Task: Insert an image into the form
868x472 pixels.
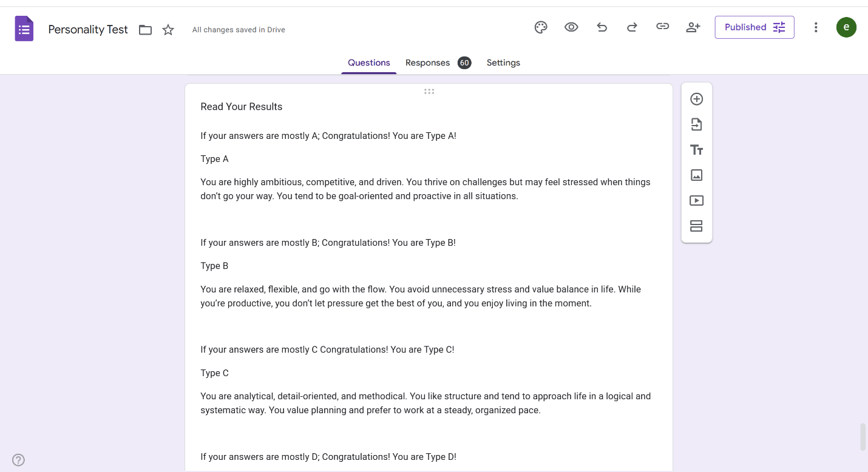Action: point(696,175)
